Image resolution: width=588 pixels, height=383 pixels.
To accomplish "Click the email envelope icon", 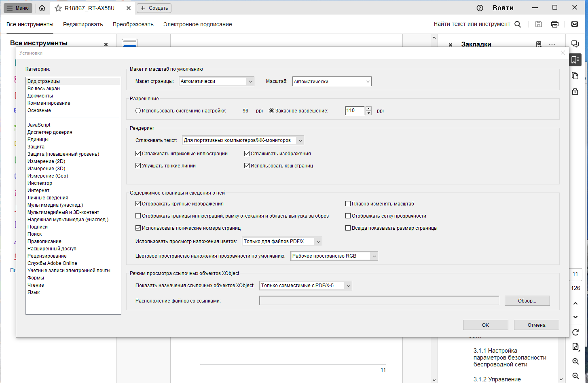I will pyautogui.click(x=574, y=24).
